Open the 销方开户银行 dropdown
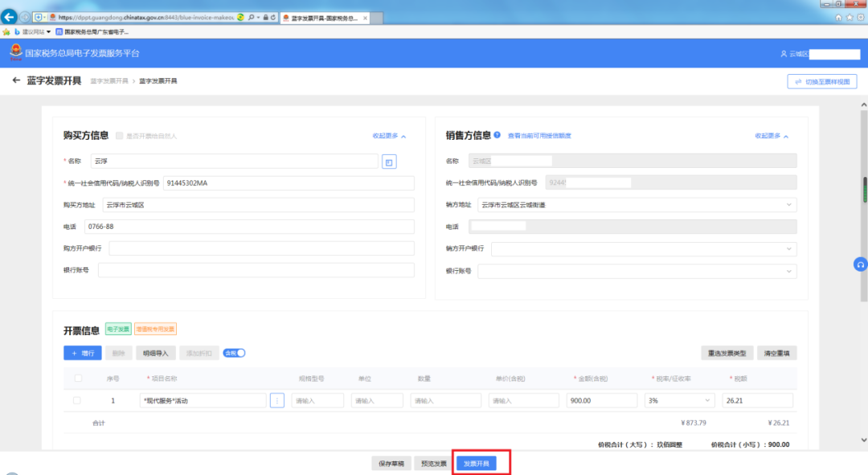868x475 pixels. coord(644,248)
